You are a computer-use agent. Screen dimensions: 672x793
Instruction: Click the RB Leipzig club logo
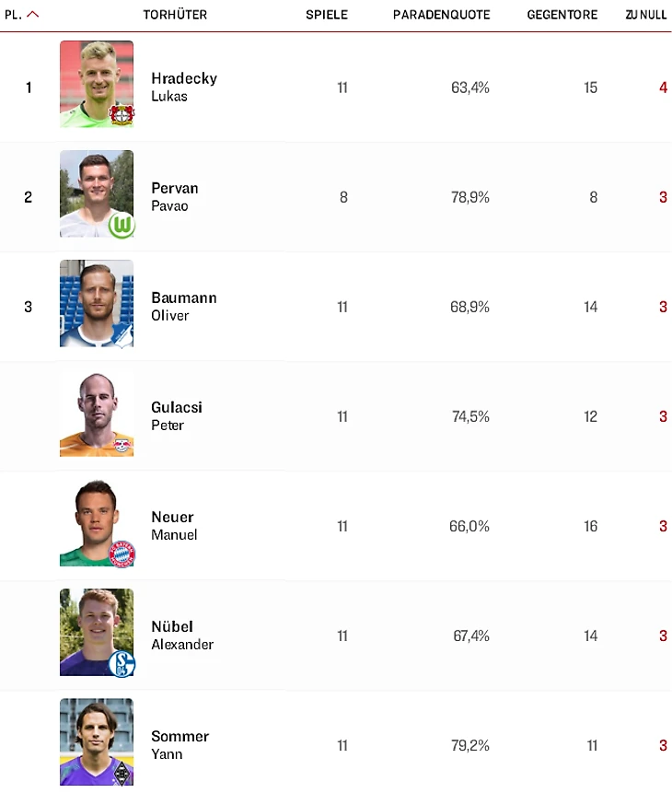pyautogui.click(x=121, y=446)
